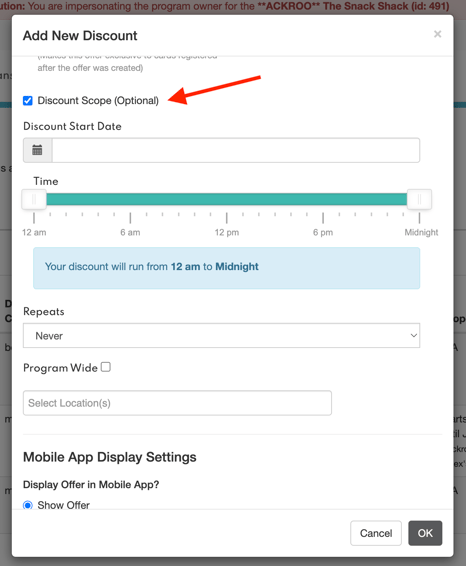Click the calendar icon for start date
This screenshot has width=466, height=566.
[x=38, y=150]
